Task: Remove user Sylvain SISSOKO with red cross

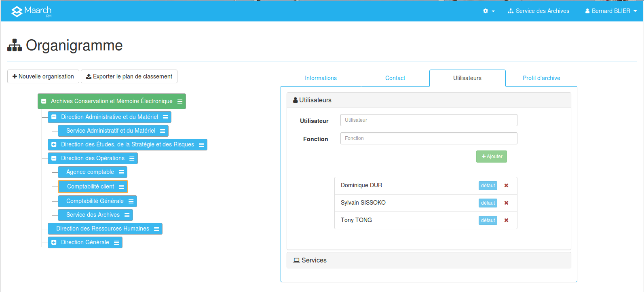Action: coord(506,203)
